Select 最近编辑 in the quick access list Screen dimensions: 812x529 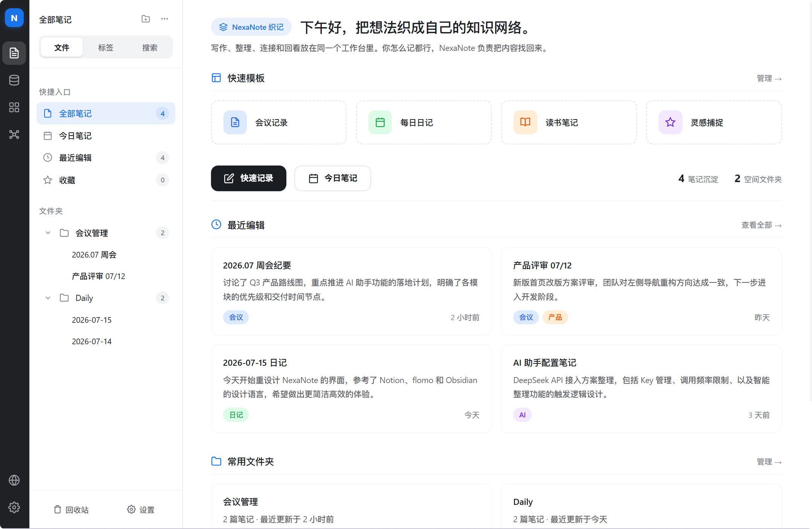click(x=106, y=158)
